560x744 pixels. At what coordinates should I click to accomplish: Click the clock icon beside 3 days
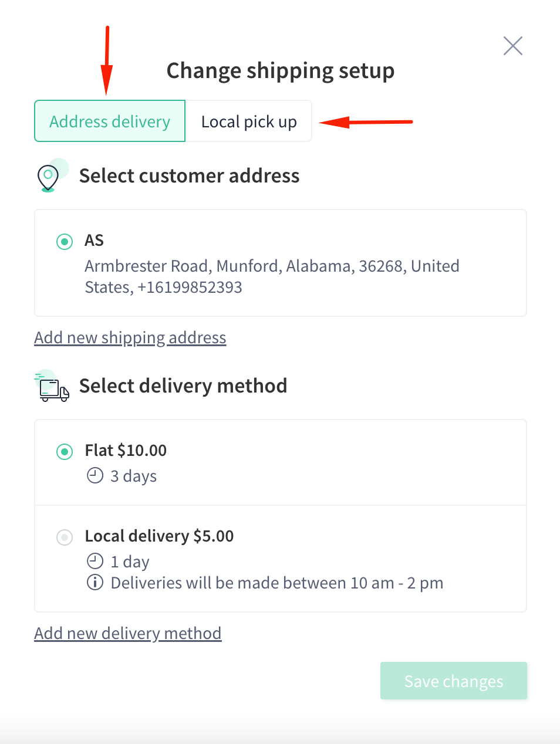[x=95, y=475]
